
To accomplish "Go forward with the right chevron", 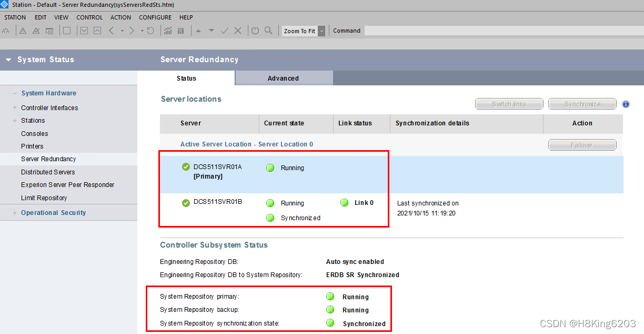I will [x=132, y=31].
